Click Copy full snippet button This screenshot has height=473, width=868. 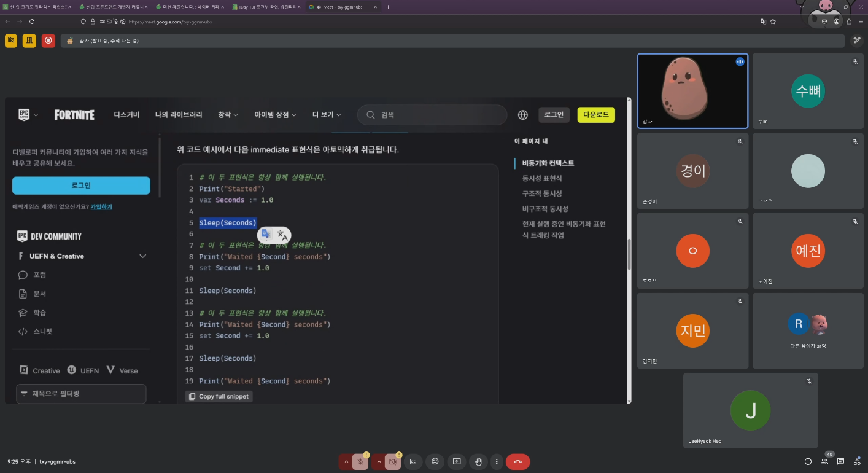219,397
